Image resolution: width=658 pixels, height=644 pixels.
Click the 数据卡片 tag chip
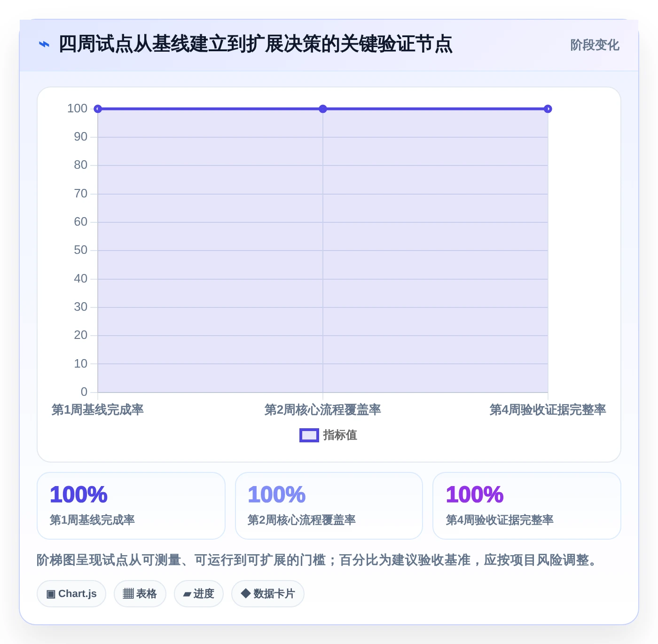point(268,594)
